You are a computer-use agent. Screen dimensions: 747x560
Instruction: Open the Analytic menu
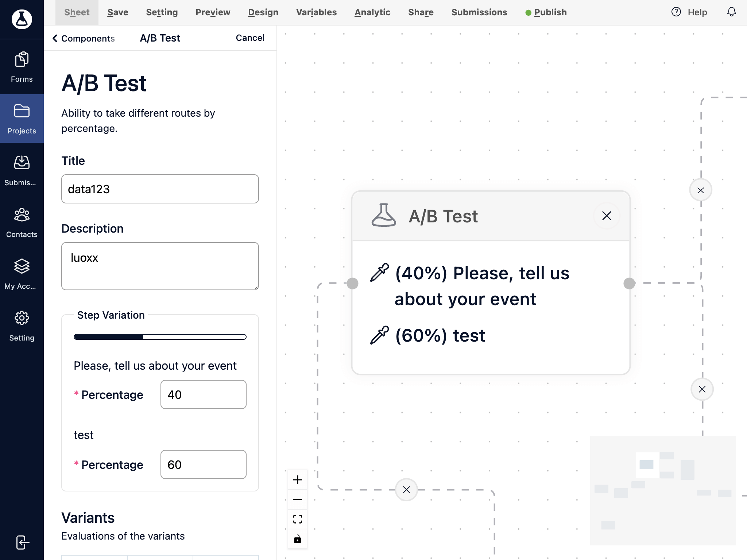coord(373,12)
